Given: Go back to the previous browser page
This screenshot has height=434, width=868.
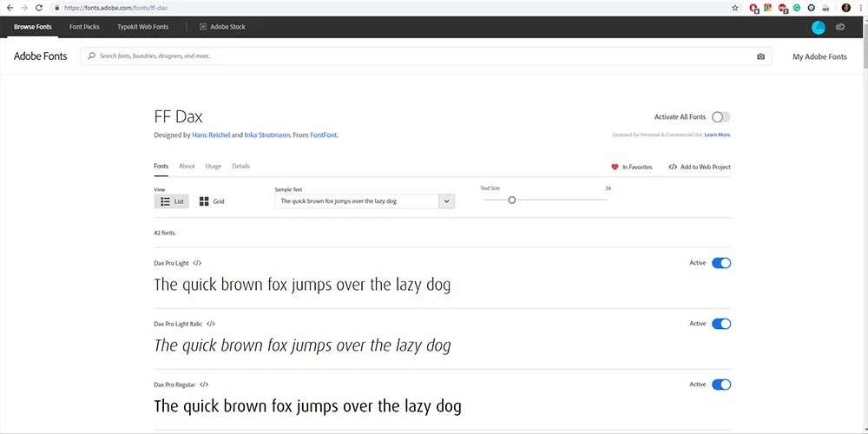Looking at the screenshot, I should (10, 8).
